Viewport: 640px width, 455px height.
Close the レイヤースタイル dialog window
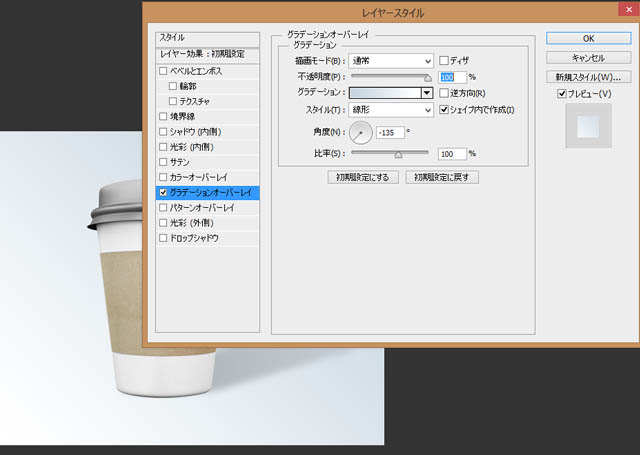(625, 12)
